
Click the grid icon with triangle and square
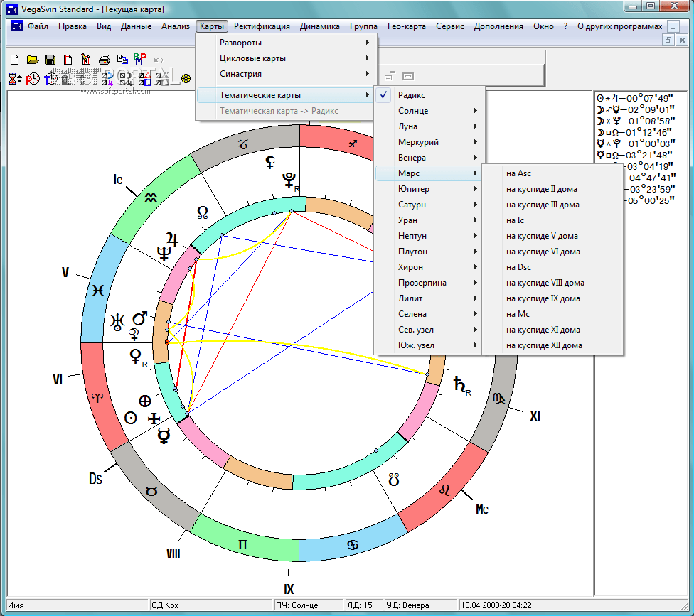click(145, 79)
